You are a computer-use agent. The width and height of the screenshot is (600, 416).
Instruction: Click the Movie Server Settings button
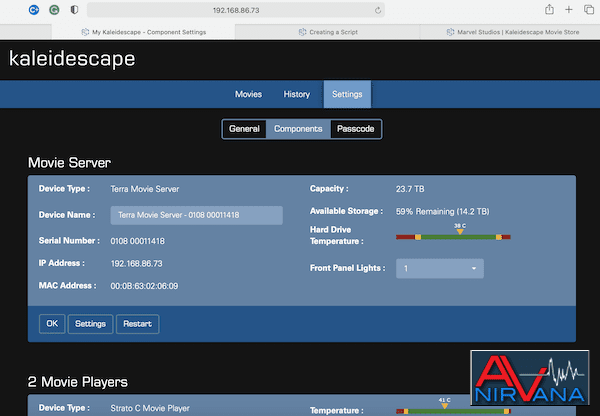coord(90,324)
